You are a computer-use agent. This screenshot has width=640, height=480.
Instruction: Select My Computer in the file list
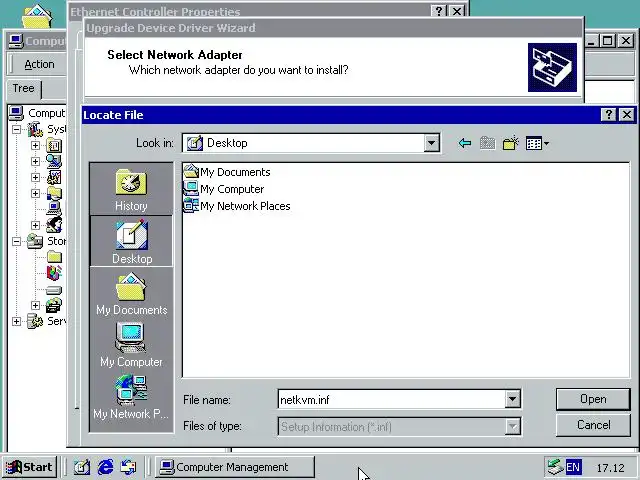(x=224, y=189)
